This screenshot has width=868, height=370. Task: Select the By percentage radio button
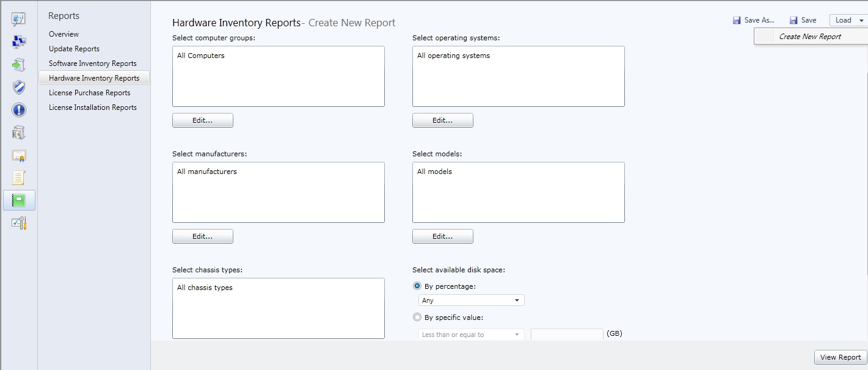coord(417,286)
